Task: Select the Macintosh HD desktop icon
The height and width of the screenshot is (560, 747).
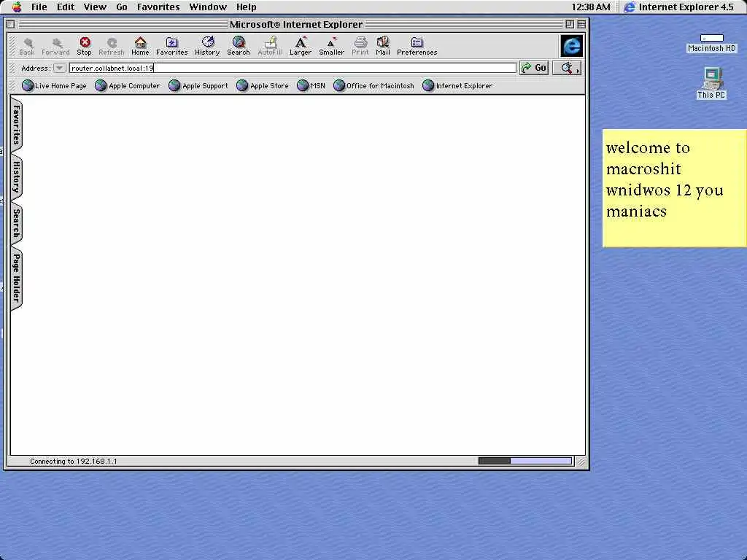Action: (712, 43)
